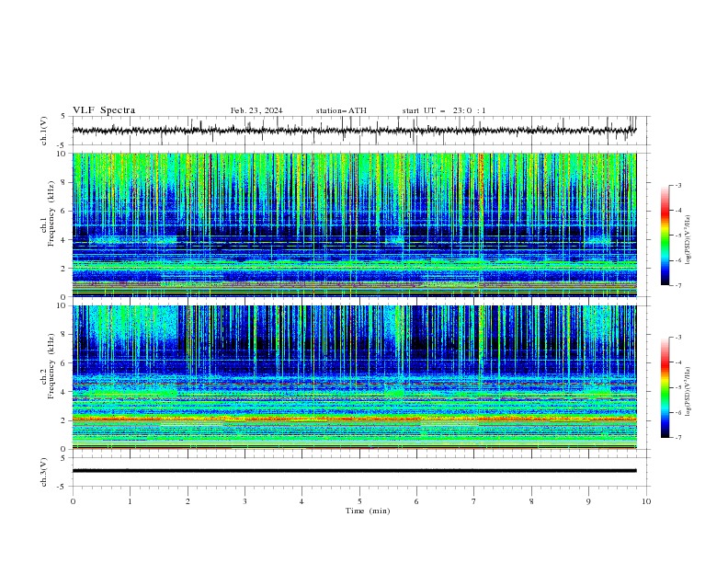Select the "Time (min)" axis label
Viewport: 728px width, 563px height.
(368, 511)
